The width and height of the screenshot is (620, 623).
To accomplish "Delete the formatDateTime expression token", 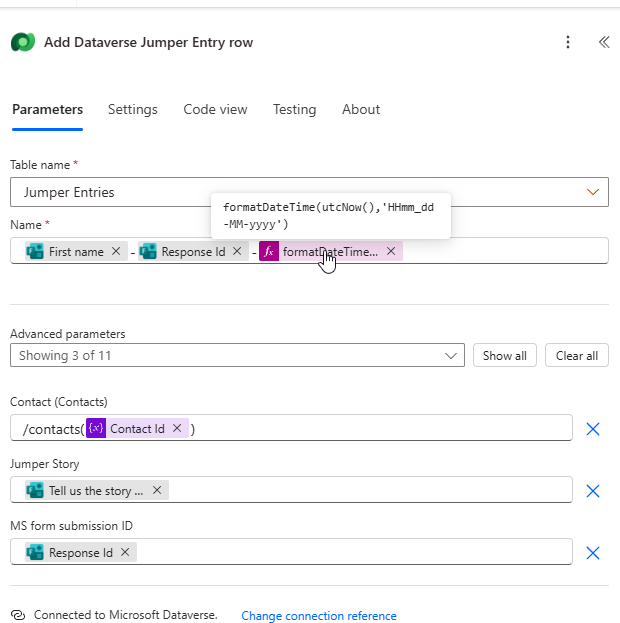I will 391,252.
